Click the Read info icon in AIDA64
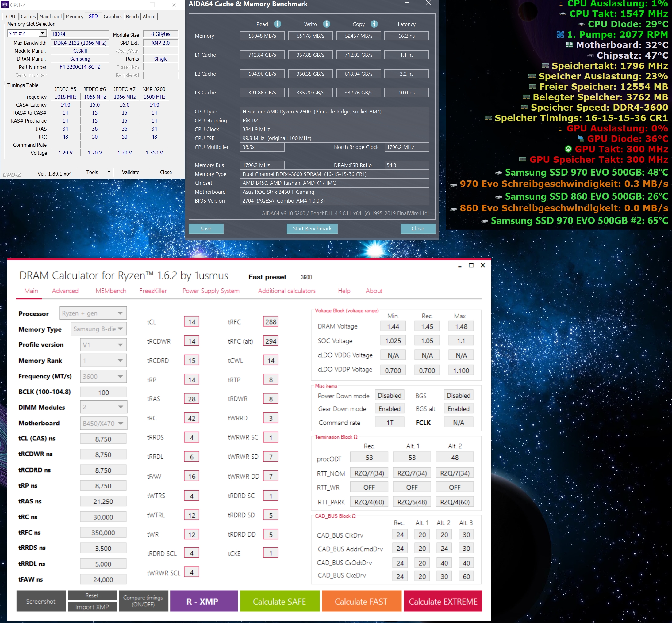The height and width of the screenshot is (623, 672). [277, 24]
